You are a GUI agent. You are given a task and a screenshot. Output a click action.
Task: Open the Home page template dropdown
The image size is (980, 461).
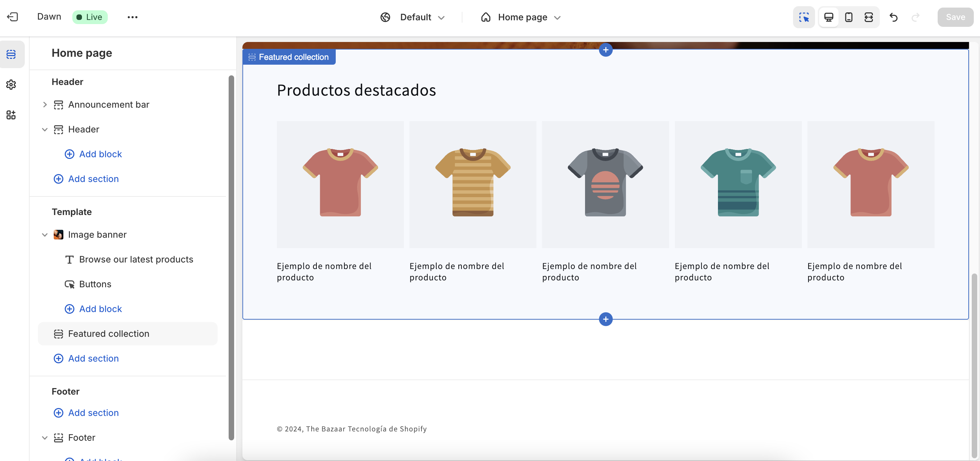521,17
